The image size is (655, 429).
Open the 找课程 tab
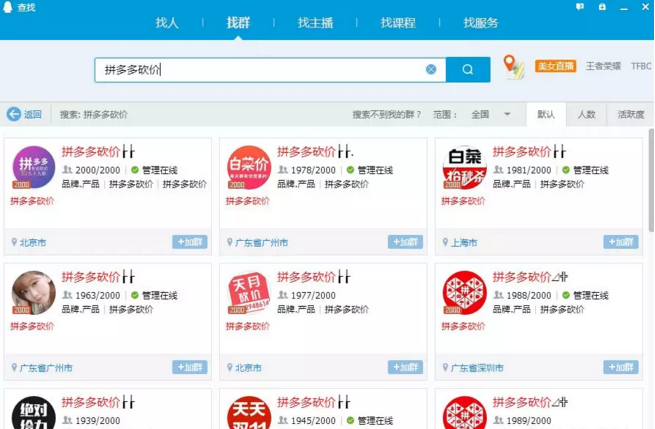click(398, 23)
